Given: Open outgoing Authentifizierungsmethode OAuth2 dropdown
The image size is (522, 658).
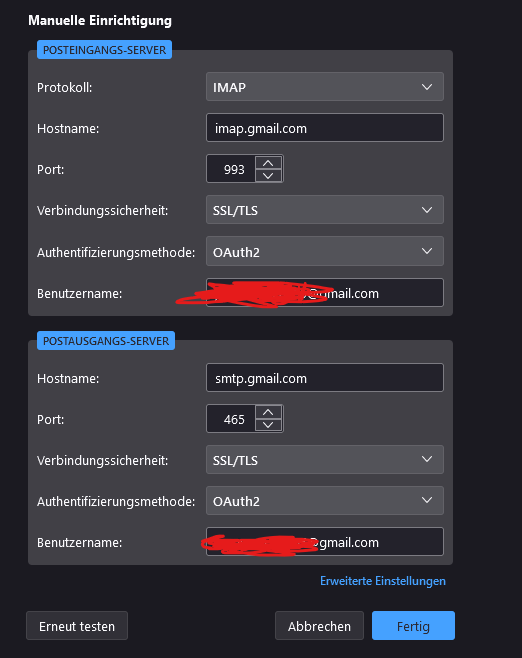Looking at the screenshot, I should point(325,501).
